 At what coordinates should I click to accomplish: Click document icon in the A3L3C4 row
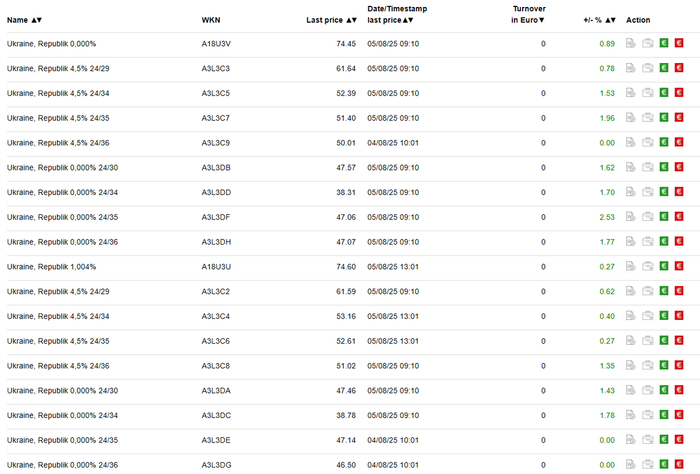click(631, 316)
